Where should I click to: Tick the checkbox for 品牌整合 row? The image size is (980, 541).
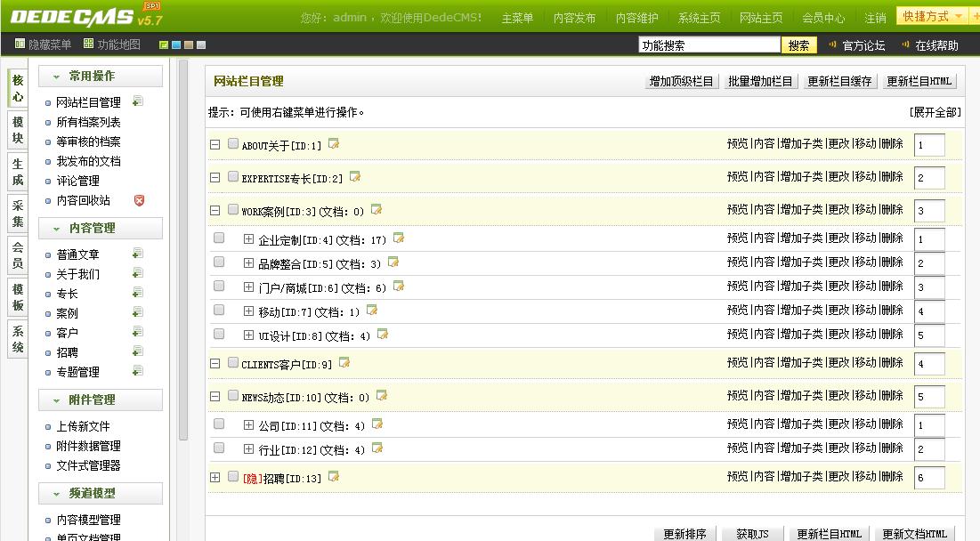219,262
